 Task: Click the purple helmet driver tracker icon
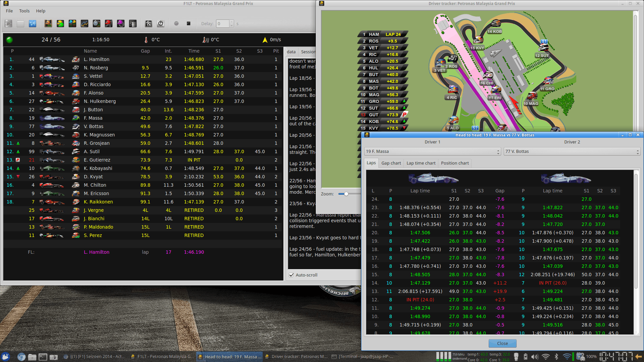(x=121, y=23)
